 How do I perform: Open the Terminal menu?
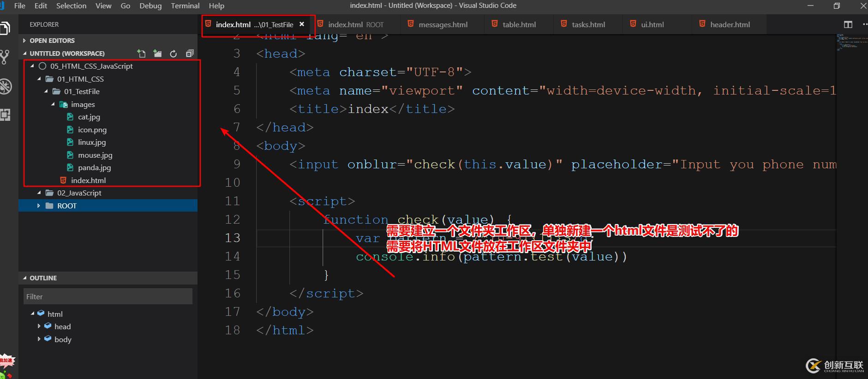coord(185,6)
